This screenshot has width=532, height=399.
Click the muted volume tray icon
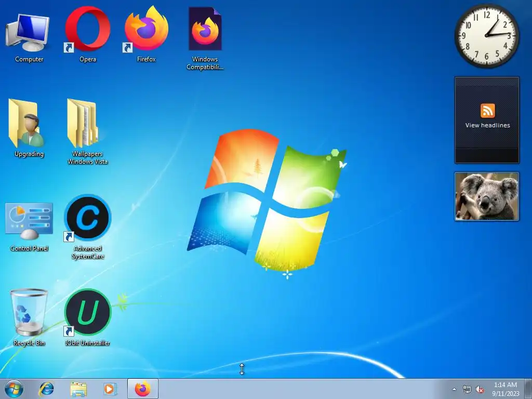(480, 390)
